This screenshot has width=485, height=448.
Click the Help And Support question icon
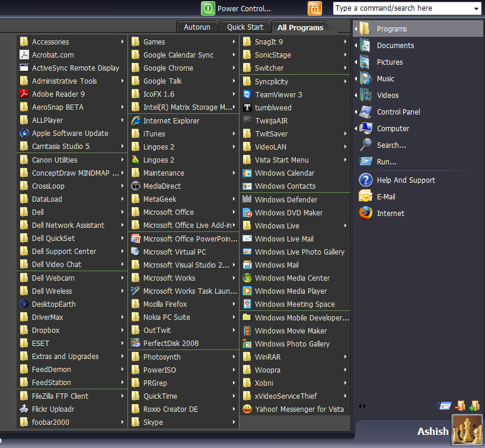click(366, 180)
